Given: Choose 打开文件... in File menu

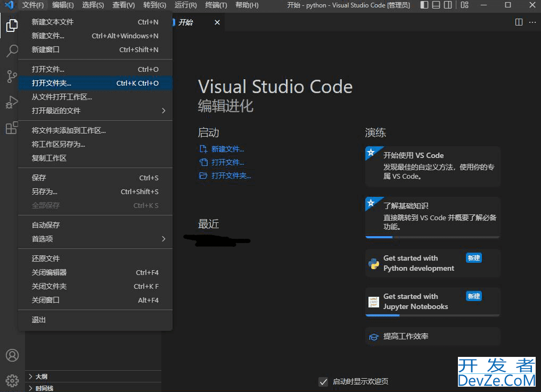Looking at the screenshot, I should click(x=95, y=69).
